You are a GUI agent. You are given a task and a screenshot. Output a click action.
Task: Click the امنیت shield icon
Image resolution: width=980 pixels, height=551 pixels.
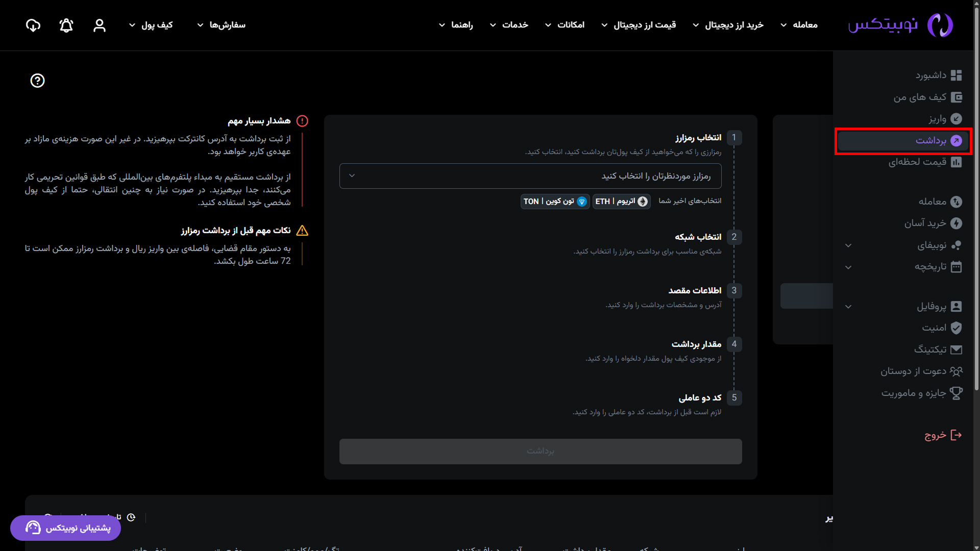[x=956, y=328]
